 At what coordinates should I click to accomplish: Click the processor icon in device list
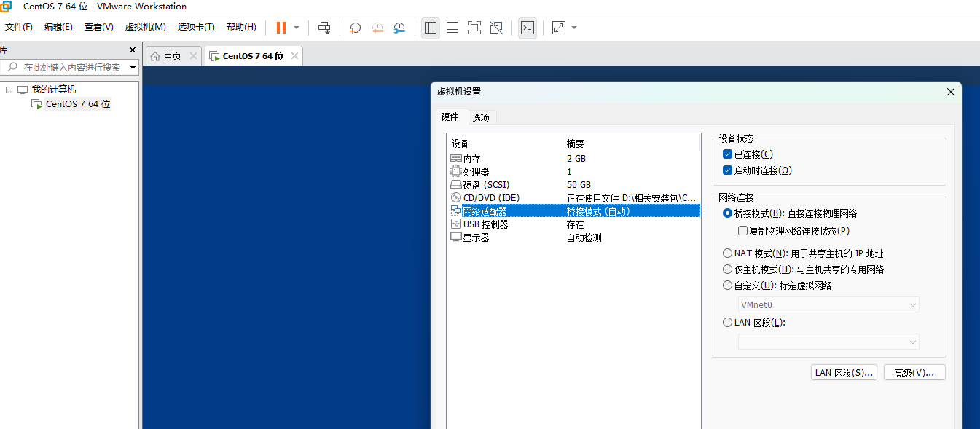(456, 172)
